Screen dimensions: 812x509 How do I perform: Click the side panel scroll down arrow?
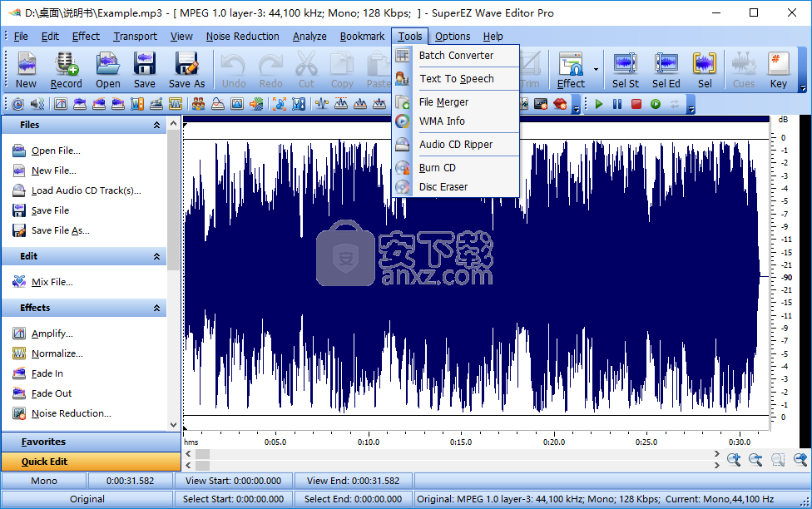tap(174, 425)
